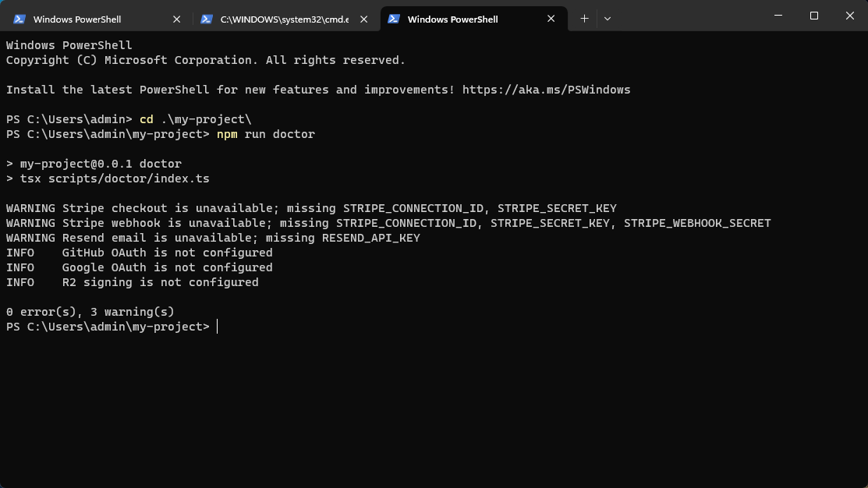The image size is (868, 488).
Task: Click the 'cd .\my-project\' command text
Action: [196, 119]
